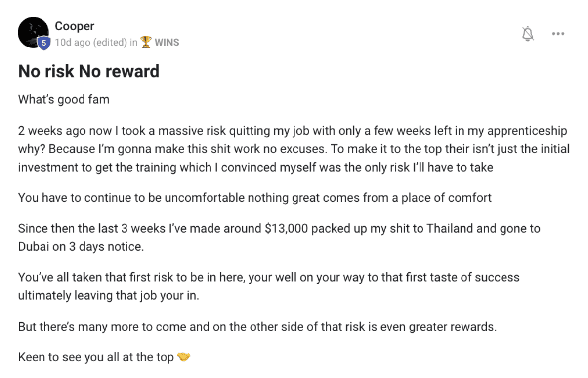Image resolution: width=588 pixels, height=378 pixels.
Task: Open Cooper's profile avatar picture
Action: pyautogui.click(x=33, y=32)
